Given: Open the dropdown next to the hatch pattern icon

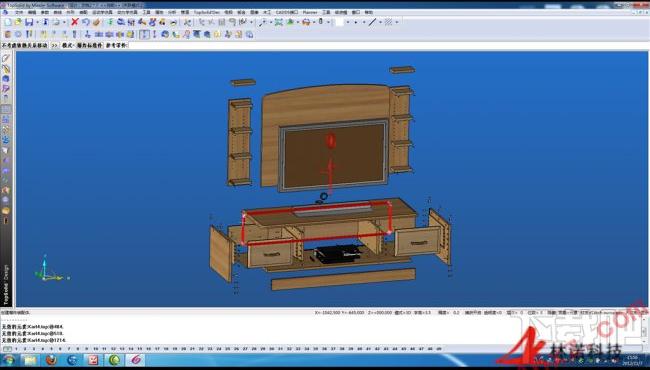Looking at the screenshot, I should point(397,22).
